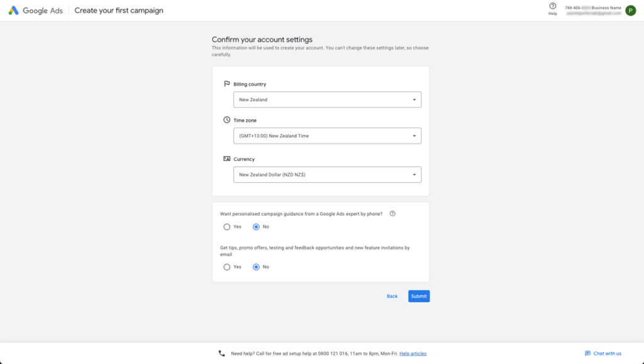Viewport: 644px width, 364px height.
Task: Expand the Time zone dropdown
Action: (327, 136)
